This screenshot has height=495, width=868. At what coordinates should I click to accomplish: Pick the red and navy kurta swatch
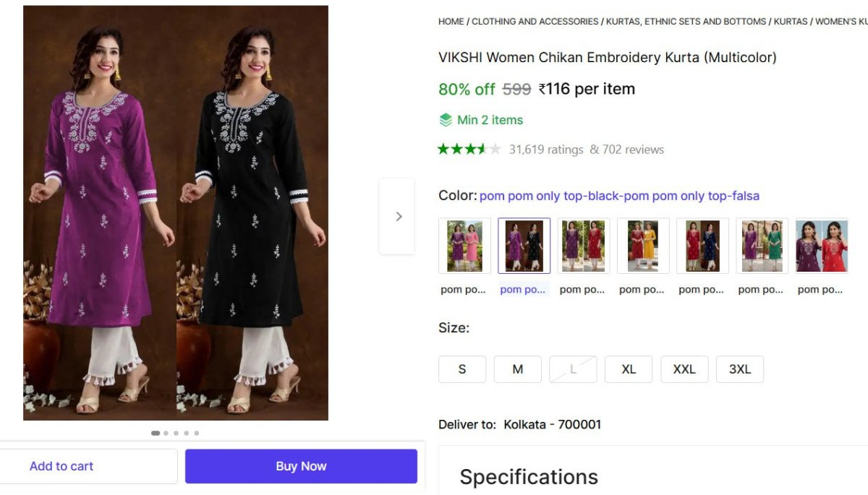click(702, 246)
